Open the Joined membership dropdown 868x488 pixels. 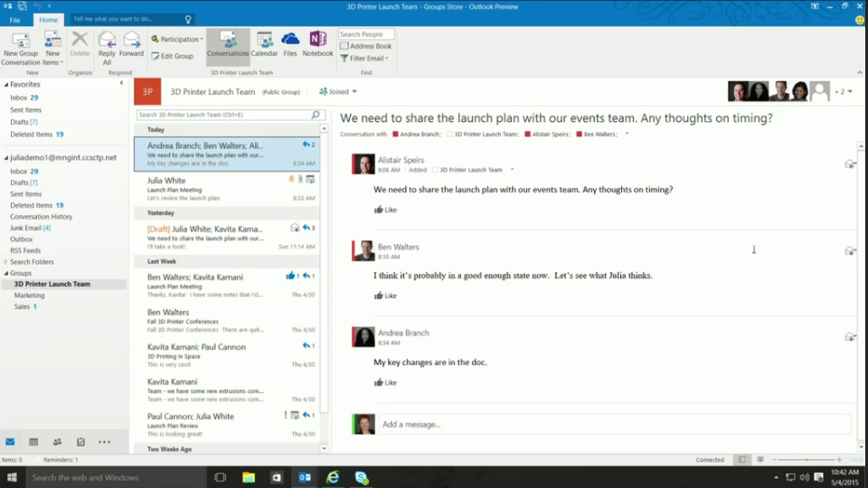338,92
